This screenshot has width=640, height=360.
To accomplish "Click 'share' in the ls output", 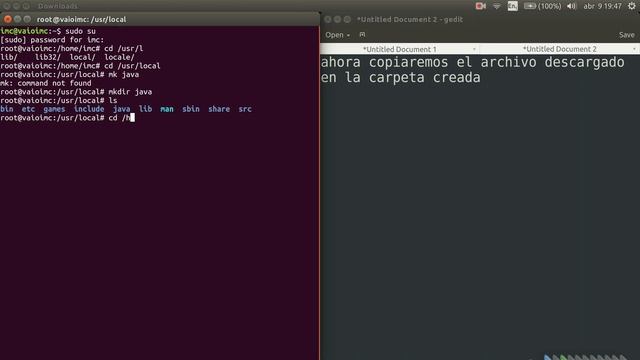I will 219,109.
